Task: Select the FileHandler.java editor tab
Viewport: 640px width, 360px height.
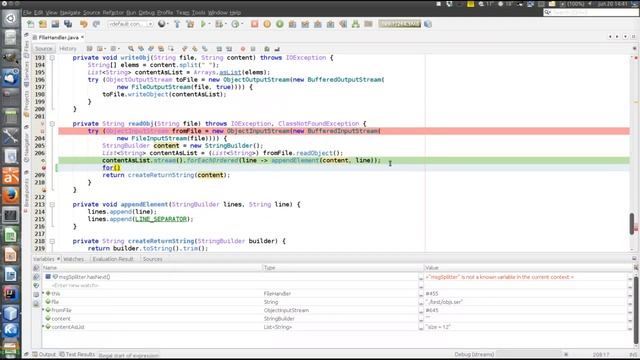Action: (x=58, y=37)
